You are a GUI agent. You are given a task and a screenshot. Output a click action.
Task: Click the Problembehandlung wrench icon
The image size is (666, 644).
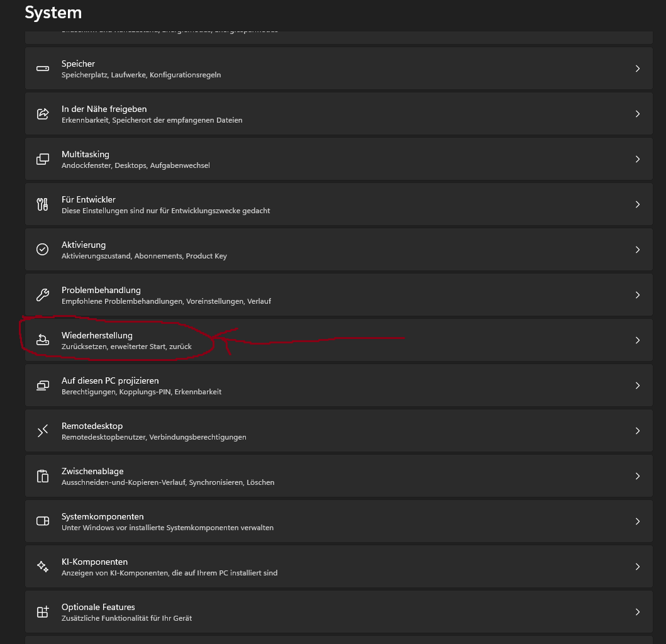tap(43, 295)
